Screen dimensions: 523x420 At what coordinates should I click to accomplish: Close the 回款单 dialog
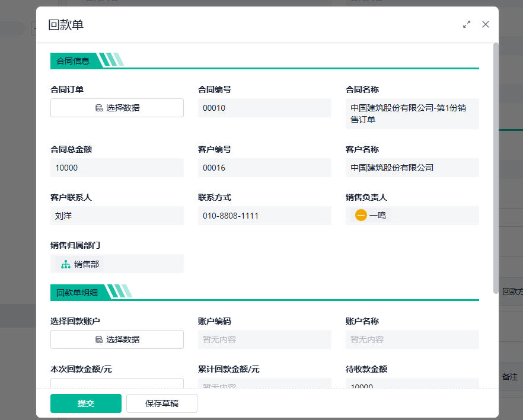click(x=486, y=24)
